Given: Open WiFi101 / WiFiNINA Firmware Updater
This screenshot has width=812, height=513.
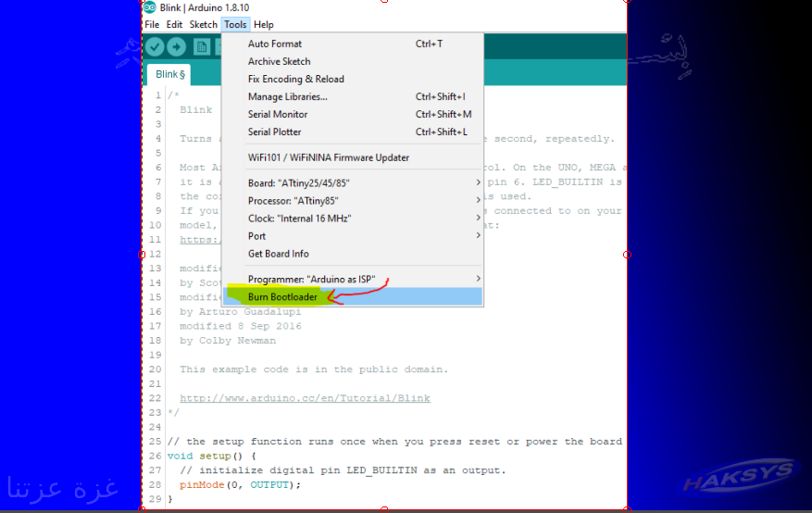Looking at the screenshot, I should [x=353, y=157].
